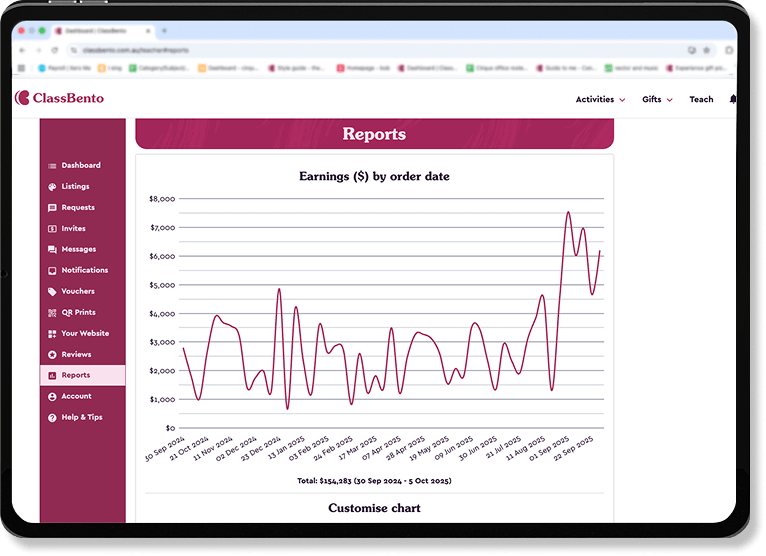Bookmark page with the star icon

tap(707, 50)
